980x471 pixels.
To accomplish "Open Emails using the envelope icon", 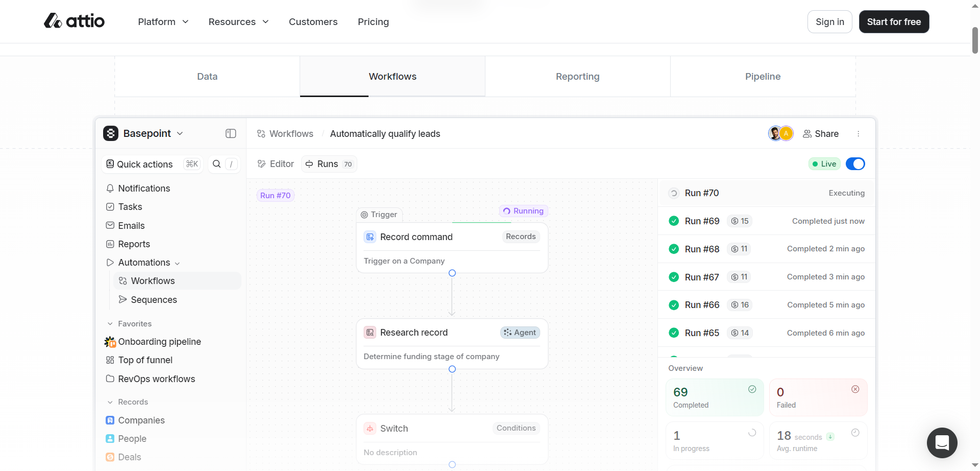I will click(110, 225).
